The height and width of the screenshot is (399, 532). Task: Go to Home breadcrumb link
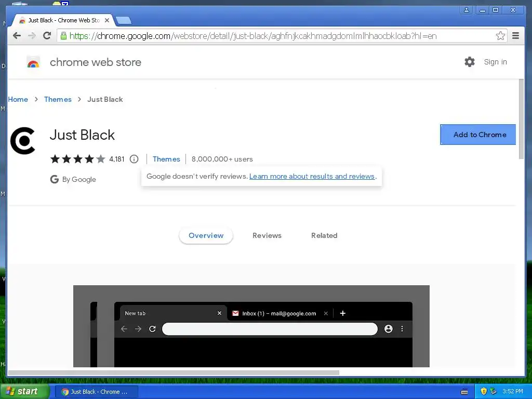18,99
